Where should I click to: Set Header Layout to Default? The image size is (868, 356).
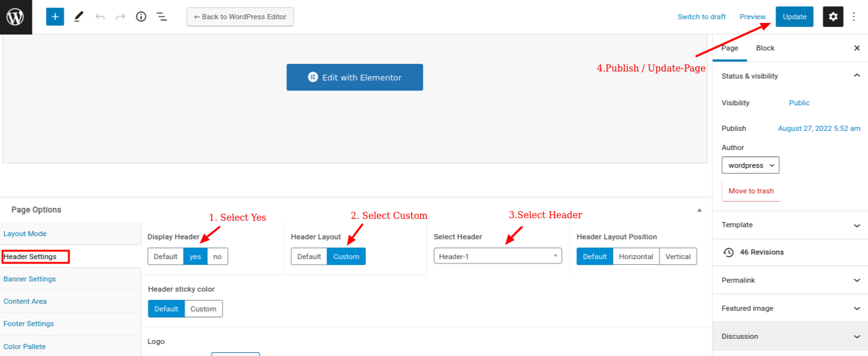309,256
